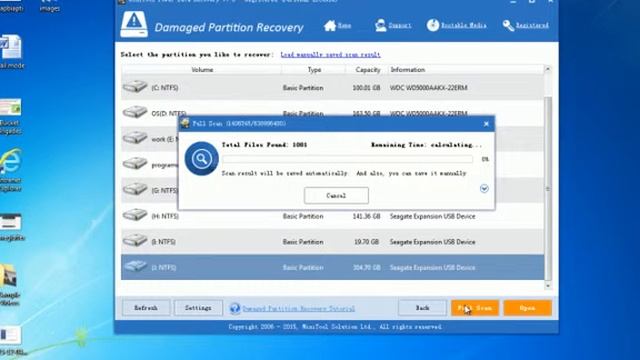Open the Internet Explorer desktop icon

tap(11, 161)
